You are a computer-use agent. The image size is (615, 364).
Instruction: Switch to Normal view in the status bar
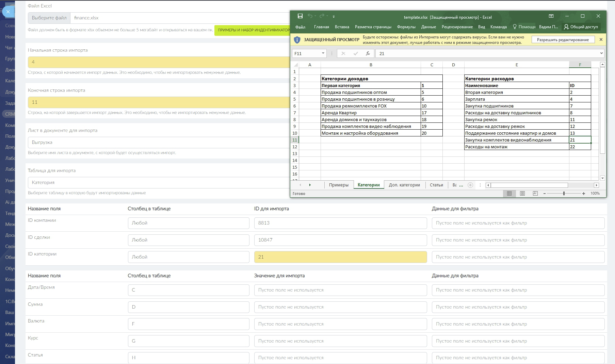click(x=509, y=193)
